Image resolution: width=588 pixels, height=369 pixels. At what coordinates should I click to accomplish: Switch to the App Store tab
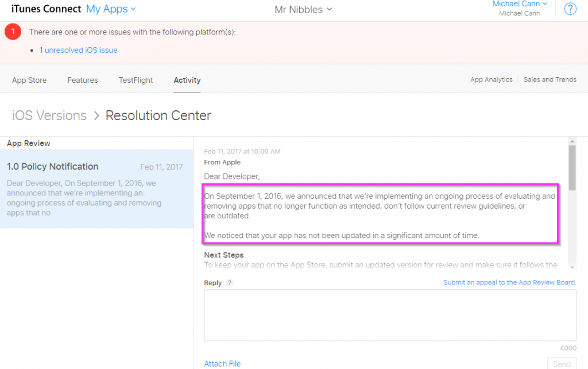[29, 80]
